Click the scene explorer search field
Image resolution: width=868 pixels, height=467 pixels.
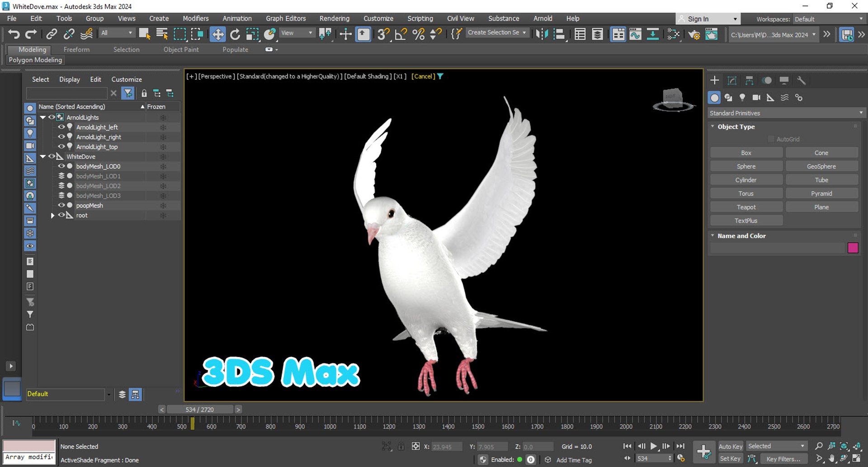(67, 93)
